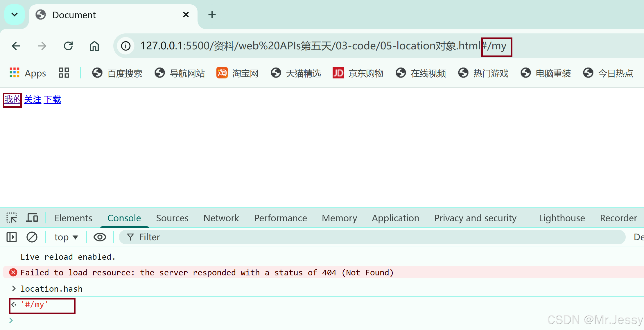This screenshot has height=330, width=644.
Task: Switch to the Network tab
Action: pos(221,218)
